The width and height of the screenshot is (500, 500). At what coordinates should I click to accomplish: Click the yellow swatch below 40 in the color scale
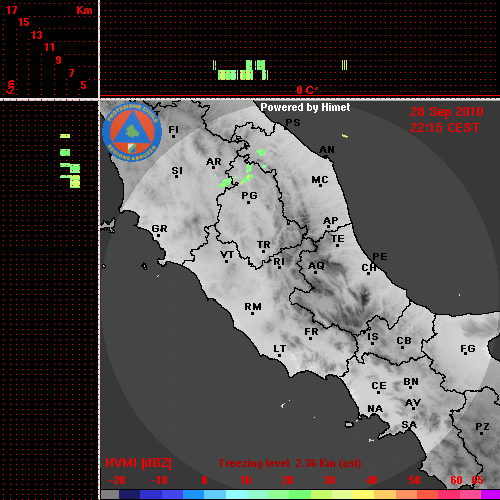tap(363, 495)
